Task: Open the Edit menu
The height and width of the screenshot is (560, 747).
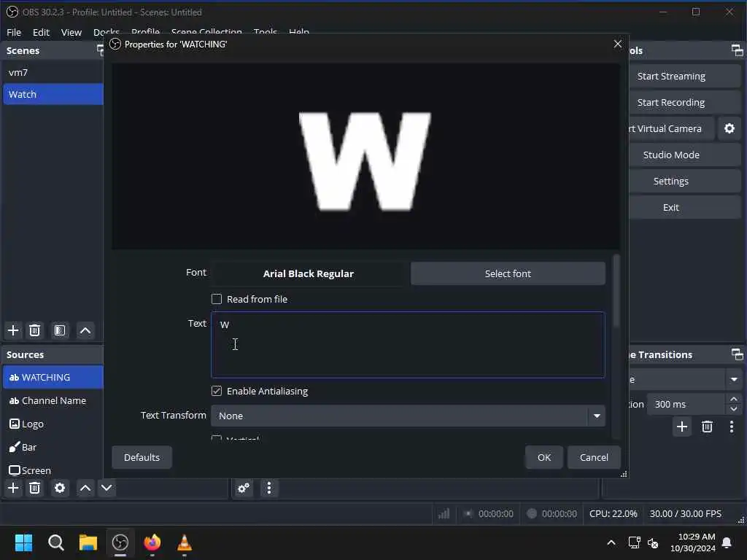Action: 41,32
